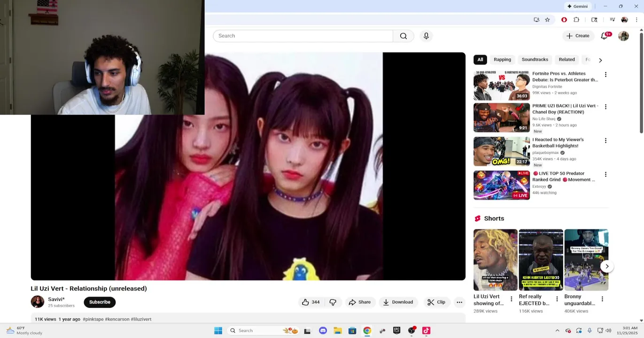Open options for Bronny unguardable short
Image resolution: width=644 pixels, height=338 pixels.
(x=602, y=299)
